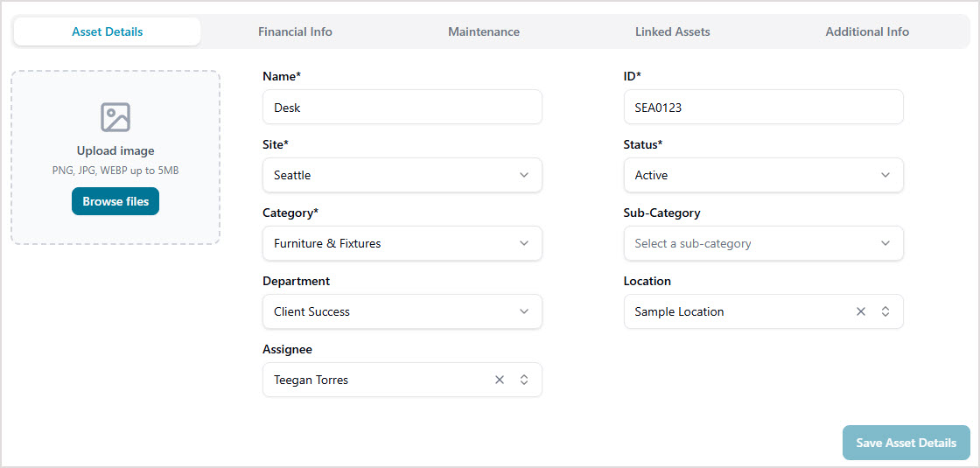Click the Site* field label
Image resolution: width=980 pixels, height=468 pixels.
(x=276, y=144)
